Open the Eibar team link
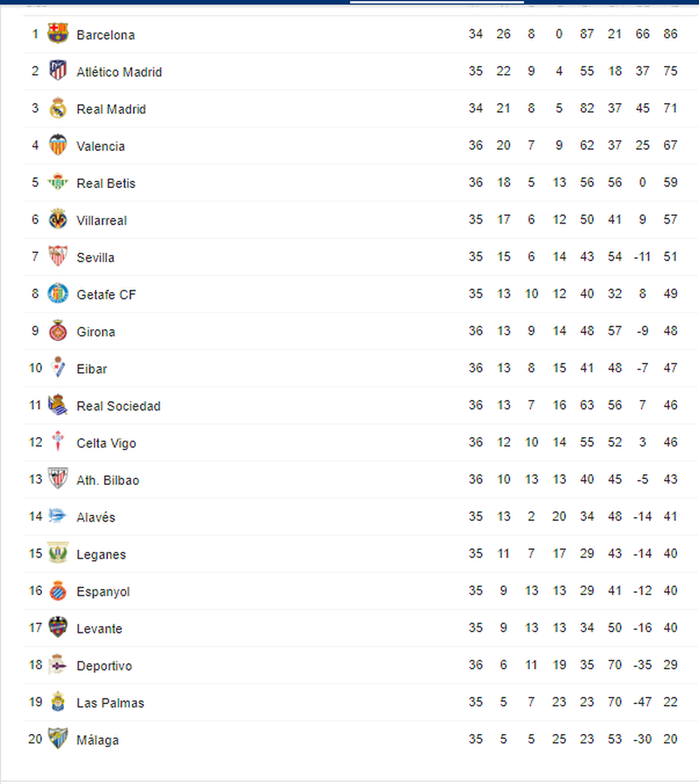 (x=91, y=369)
